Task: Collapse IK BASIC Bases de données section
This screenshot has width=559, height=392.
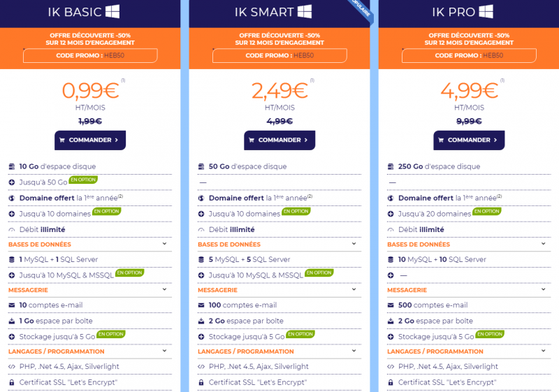Action: [164, 244]
